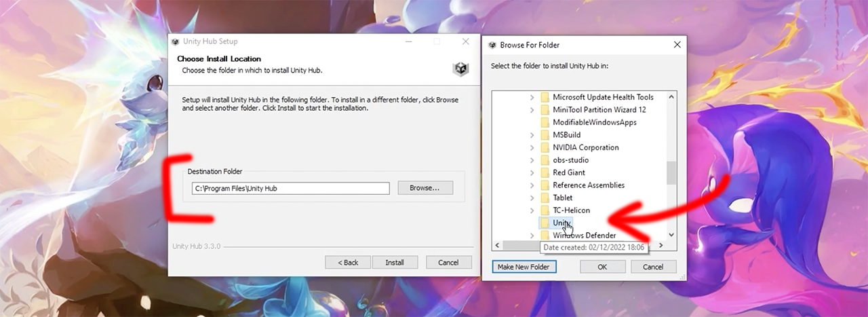Select MSBuild folder name

coord(567,134)
